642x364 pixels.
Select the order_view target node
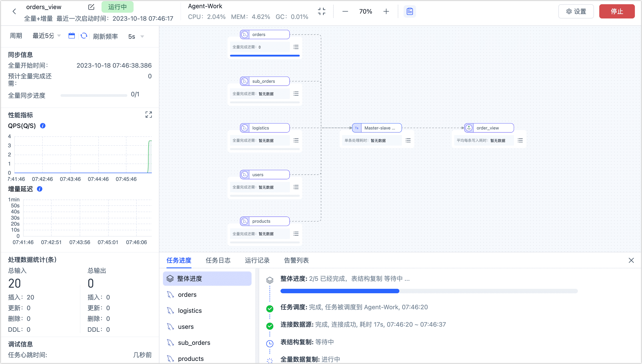coord(489,128)
